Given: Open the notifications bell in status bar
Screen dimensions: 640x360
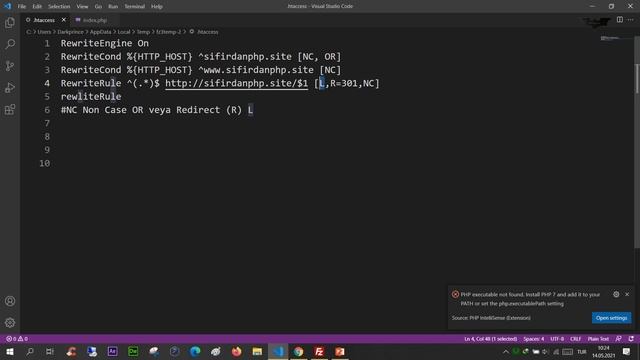Looking at the screenshot, I should [x=631, y=339].
